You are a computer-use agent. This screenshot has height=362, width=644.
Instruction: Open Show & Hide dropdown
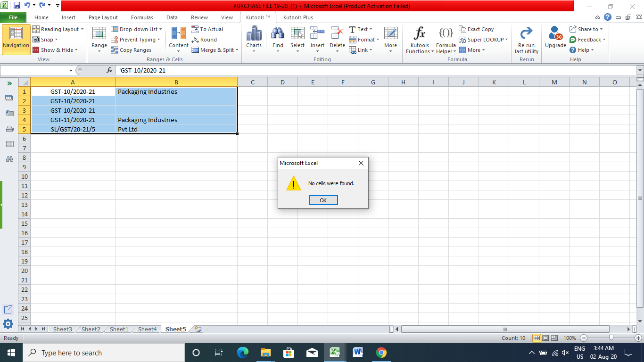pos(55,50)
